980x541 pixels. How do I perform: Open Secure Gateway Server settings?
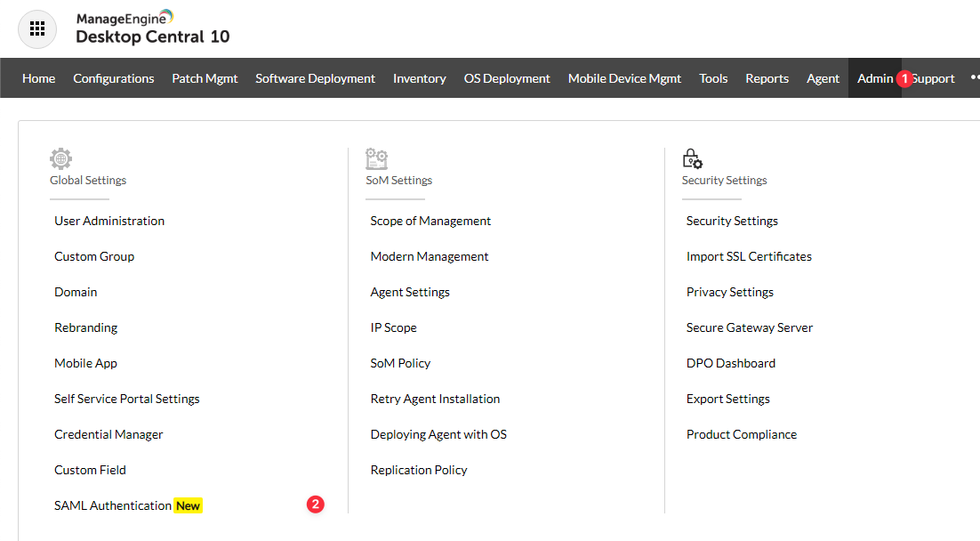pos(750,327)
